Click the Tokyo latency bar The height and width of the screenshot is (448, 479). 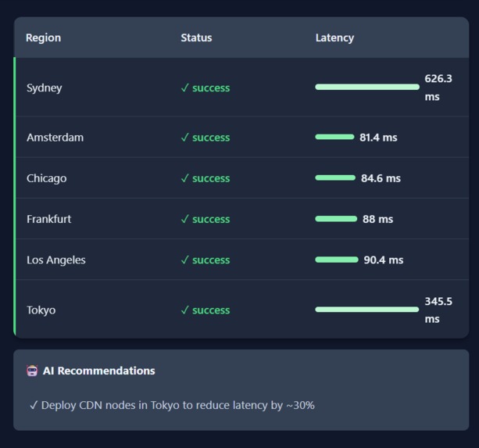367,310
